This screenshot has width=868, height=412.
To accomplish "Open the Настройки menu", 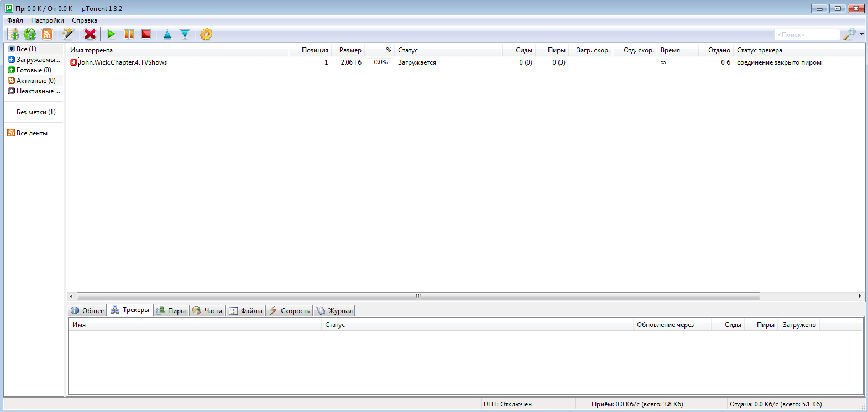I will pyautogui.click(x=48, y=20).
